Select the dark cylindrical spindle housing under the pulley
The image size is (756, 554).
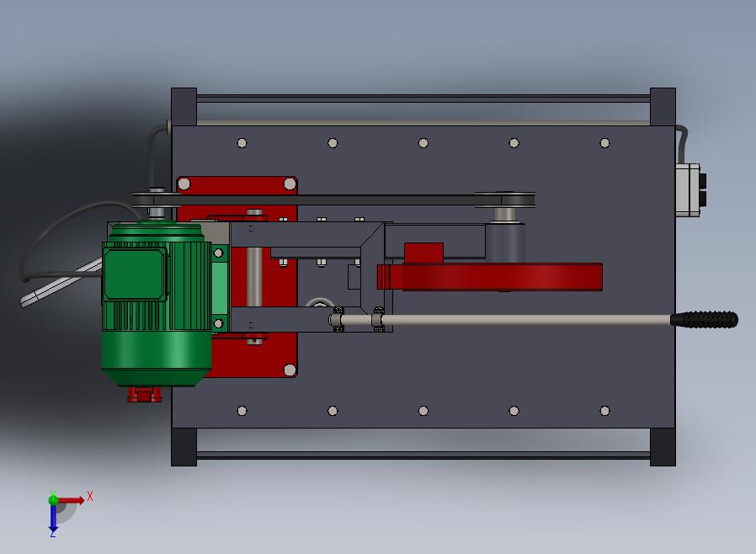(505, 242)
